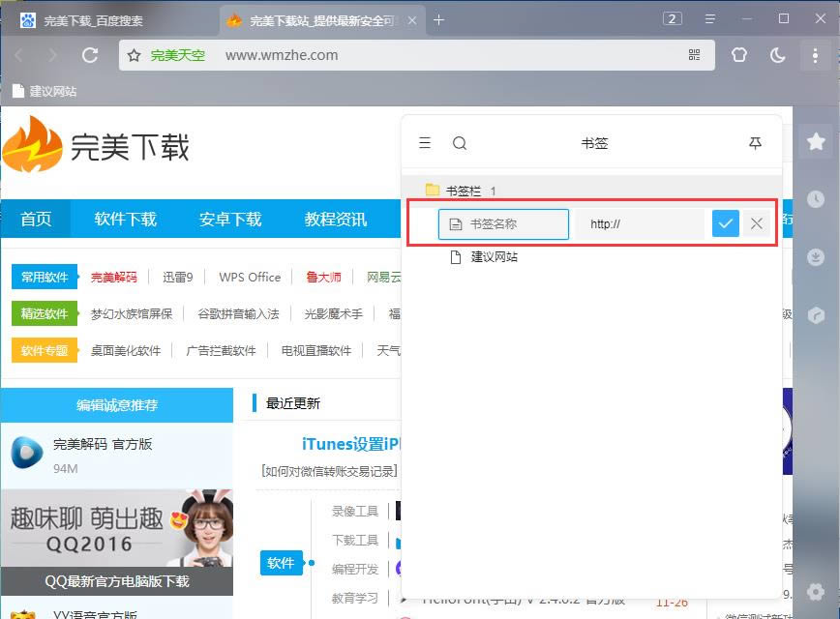
Task: Open the downloads icon in right sidebar
Action: click(816, 257)
